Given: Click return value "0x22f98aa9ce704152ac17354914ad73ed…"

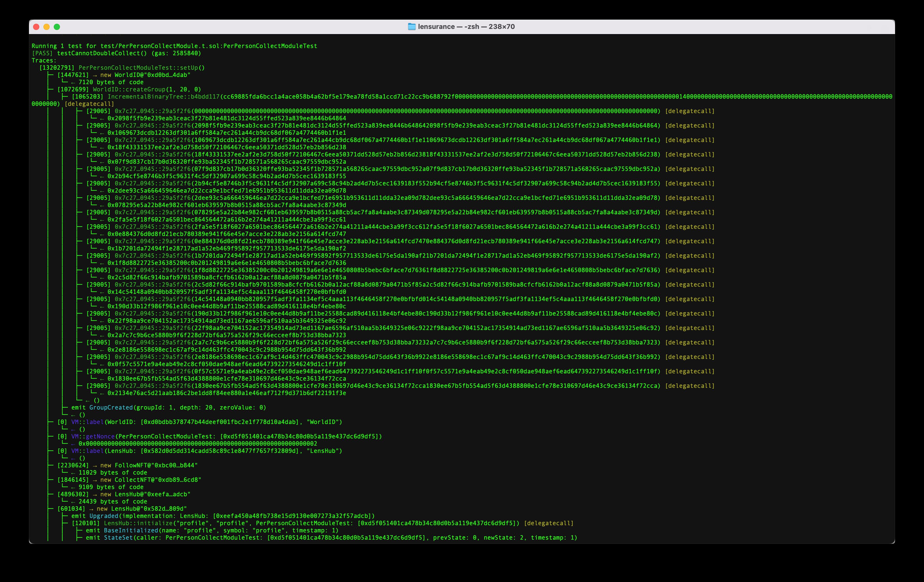Looking at the screenshot, I should (227, 321).
